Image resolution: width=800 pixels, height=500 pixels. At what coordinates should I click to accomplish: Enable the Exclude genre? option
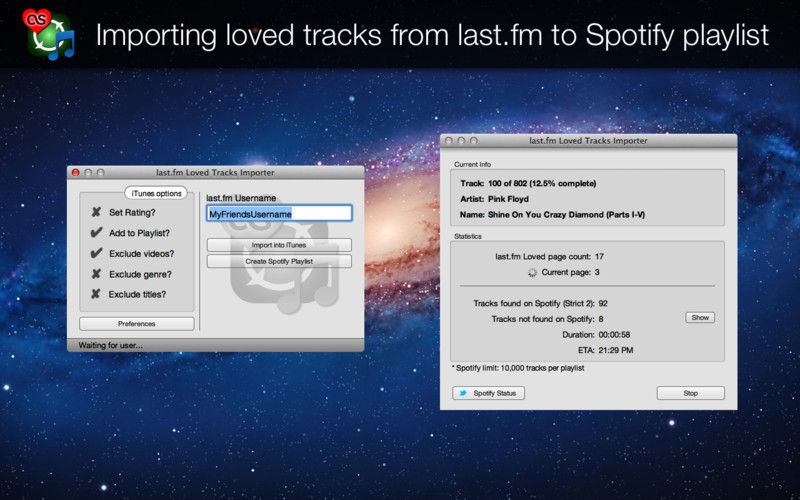[x=96, y=274]
